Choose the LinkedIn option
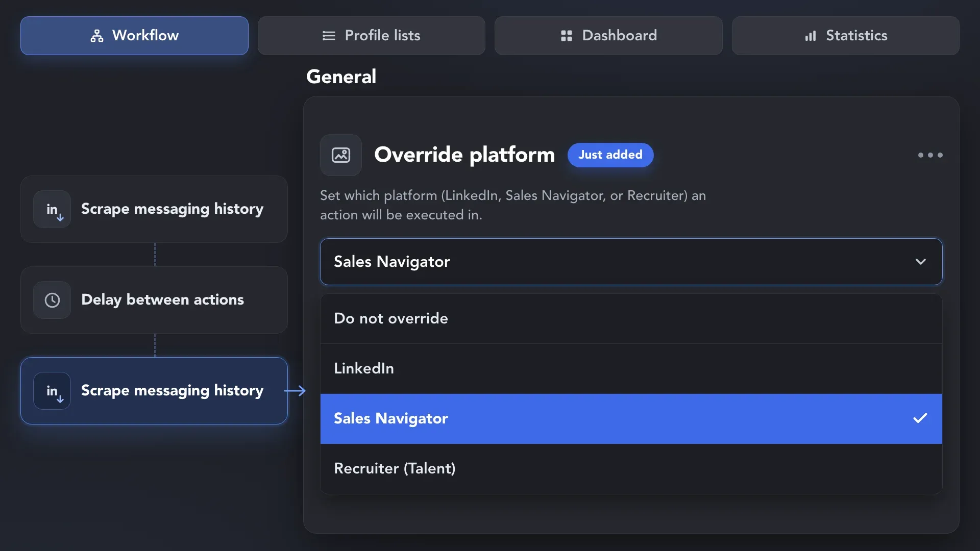980x551 pixels. point(631,368)
